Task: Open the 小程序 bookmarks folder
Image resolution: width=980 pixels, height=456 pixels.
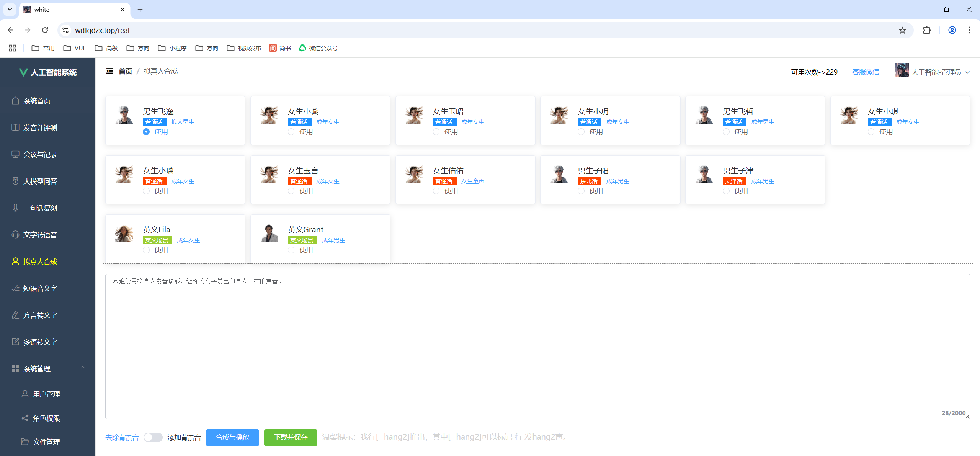Action: 172,48
